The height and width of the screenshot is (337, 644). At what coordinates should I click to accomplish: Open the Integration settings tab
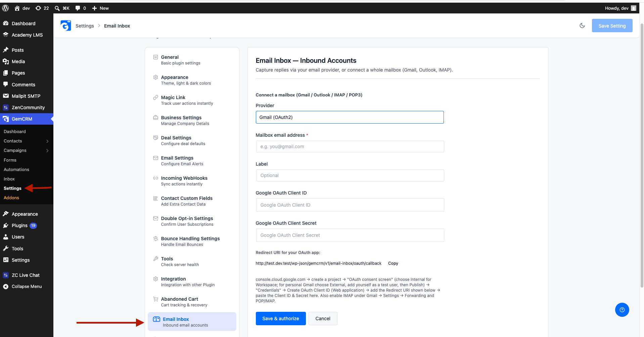coord(192,282)
